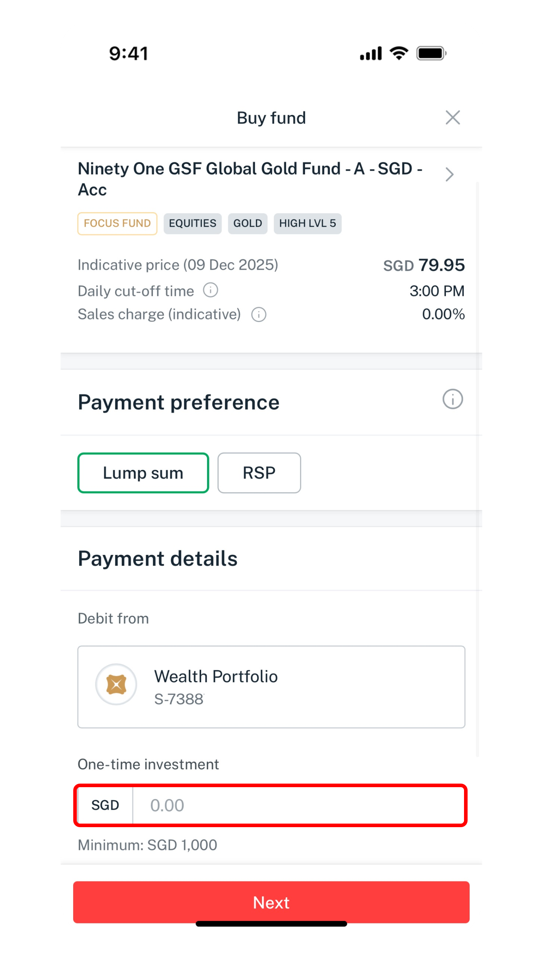Tap the Wealth Portfolio account logo
The image size is (544, 980).
tap(116, 684)
